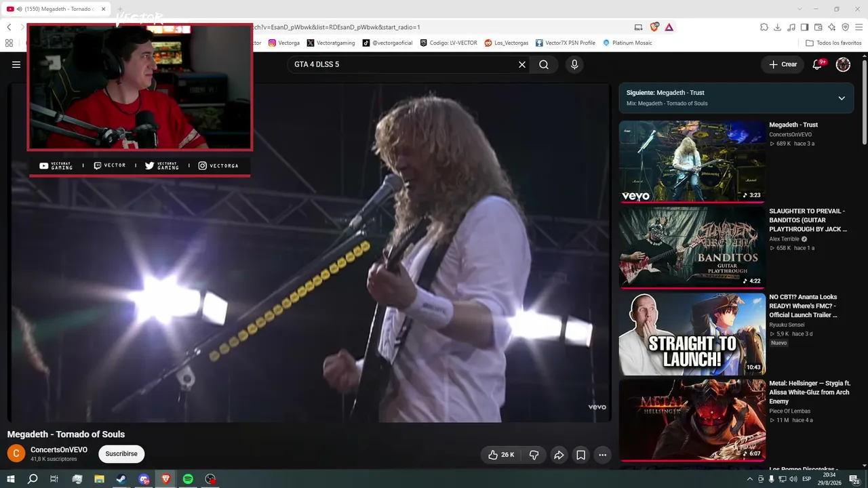Screen dimensions: 868x488
Task: Open File Explorer from the taskbar
Action: [99, 479]
